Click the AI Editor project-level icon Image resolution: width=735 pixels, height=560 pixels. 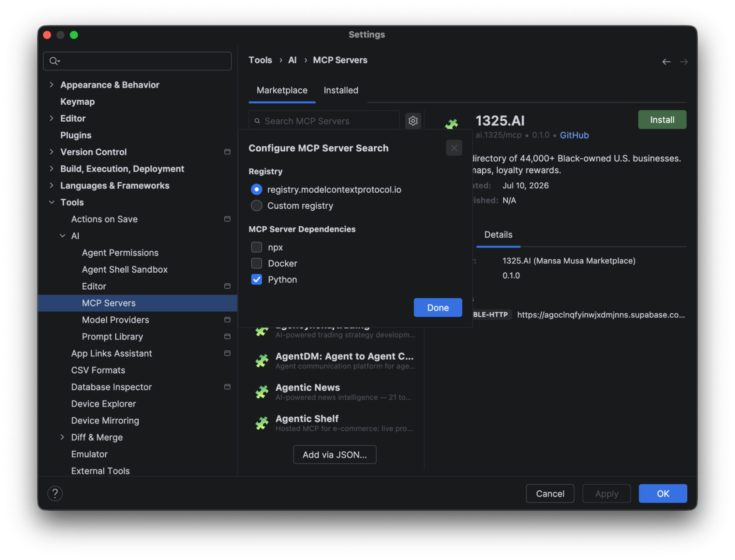[x=227, y=286]
